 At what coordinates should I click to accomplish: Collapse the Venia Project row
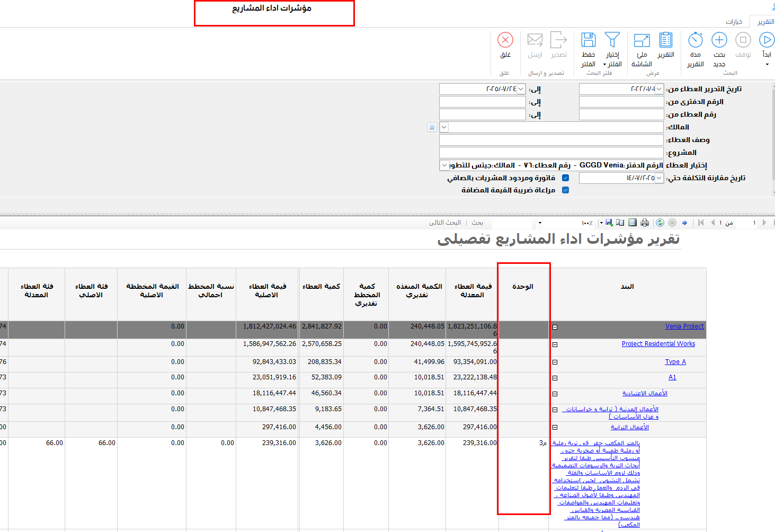555,327
